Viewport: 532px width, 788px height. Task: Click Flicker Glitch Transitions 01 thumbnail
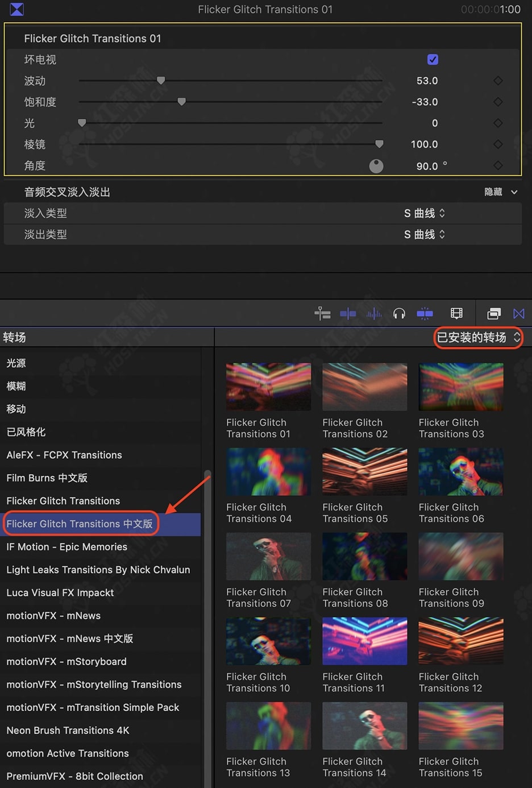(x=268, y=387)
